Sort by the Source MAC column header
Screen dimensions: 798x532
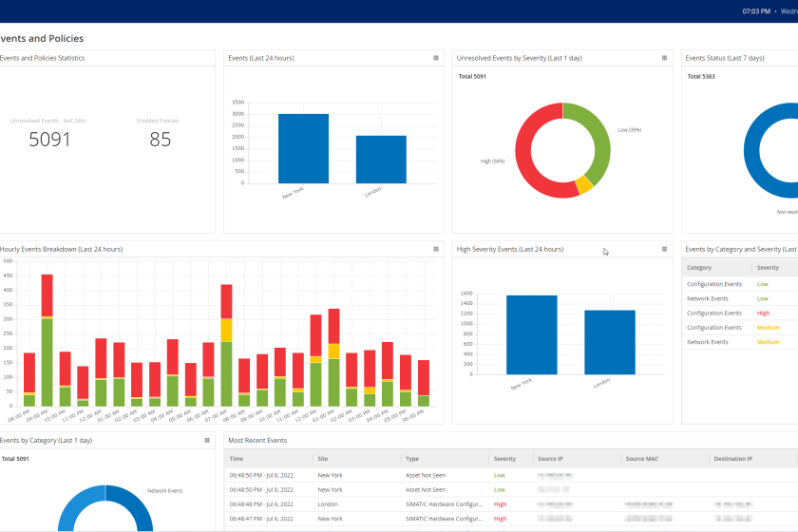click(x=642, y=459)
